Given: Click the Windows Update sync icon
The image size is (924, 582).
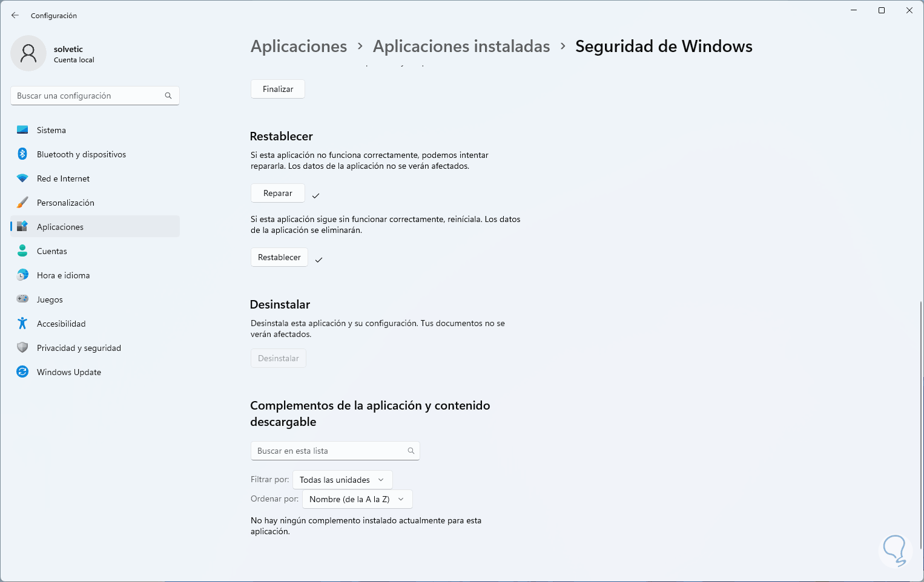Looking at the screenshot, I should [22, 372].
